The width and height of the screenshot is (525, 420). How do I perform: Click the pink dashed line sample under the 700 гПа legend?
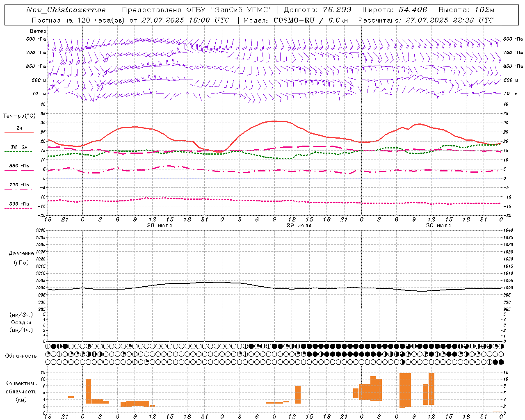(x=19, y=189)
